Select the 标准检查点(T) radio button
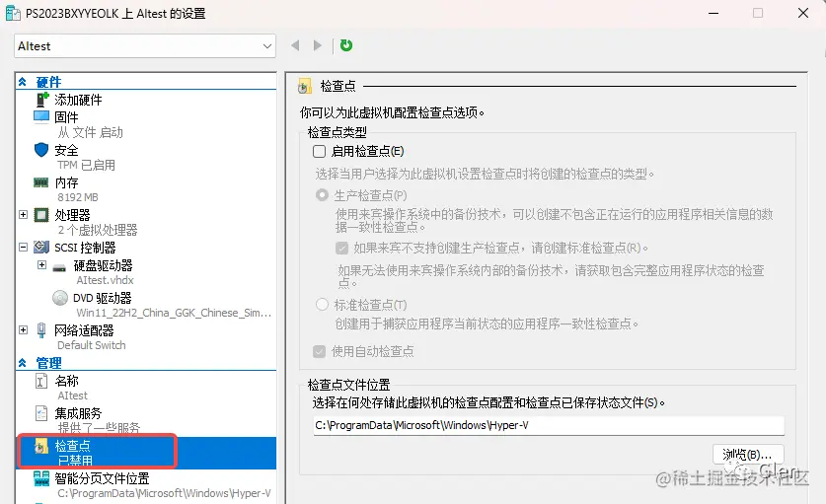 [322, 305]
